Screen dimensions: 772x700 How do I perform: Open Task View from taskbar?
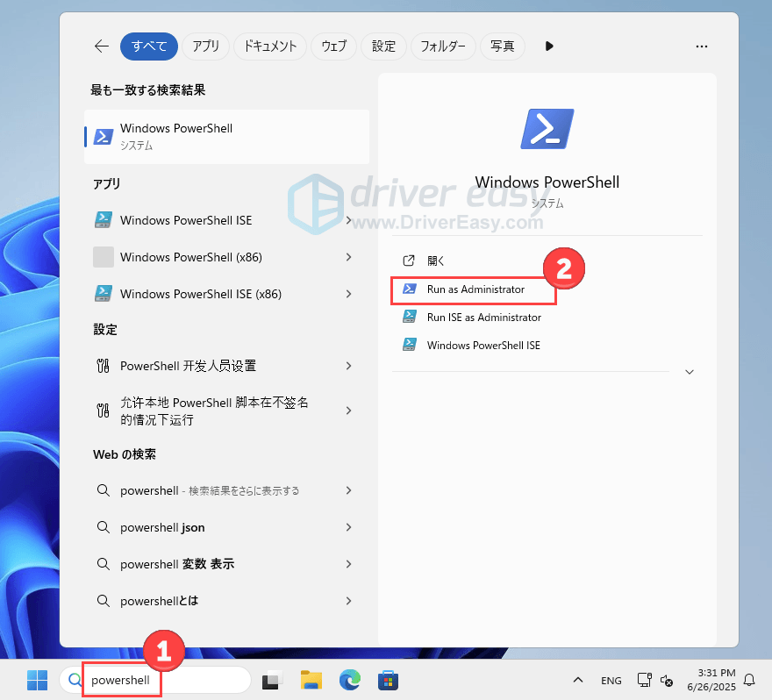(272, 681)
